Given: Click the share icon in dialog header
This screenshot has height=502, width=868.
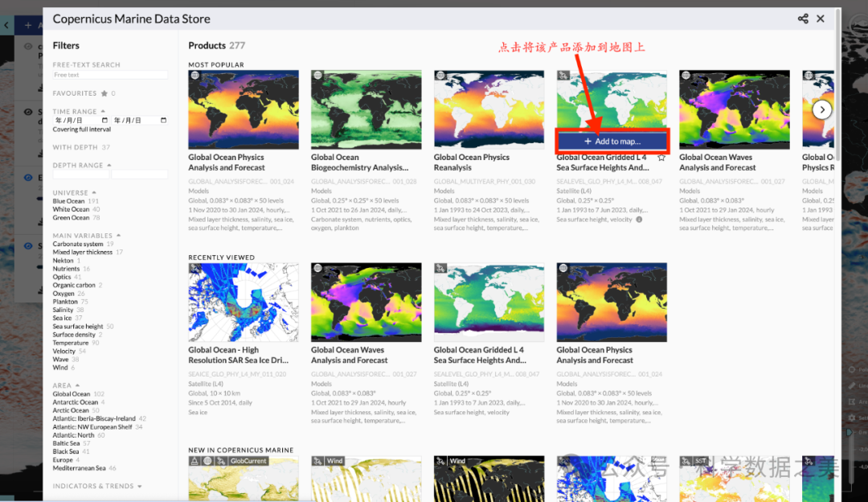Looking at the screenshot, I should [803, 19].
